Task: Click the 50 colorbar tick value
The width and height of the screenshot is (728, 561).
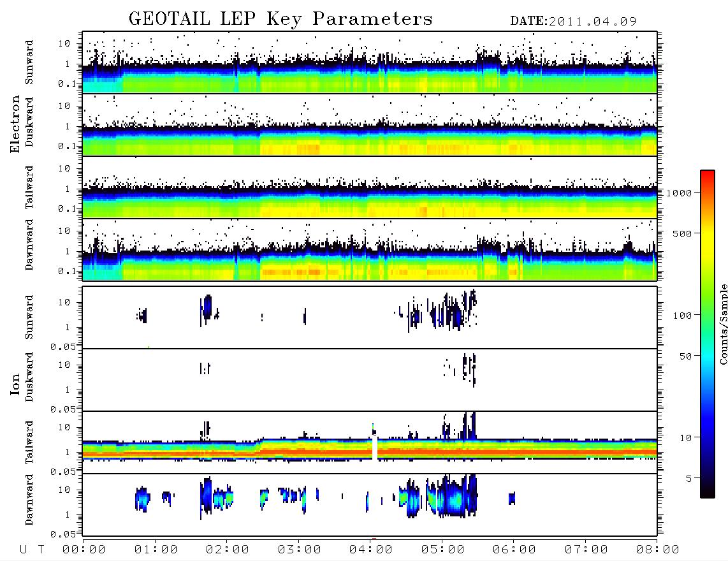Action: click(686, 356)
